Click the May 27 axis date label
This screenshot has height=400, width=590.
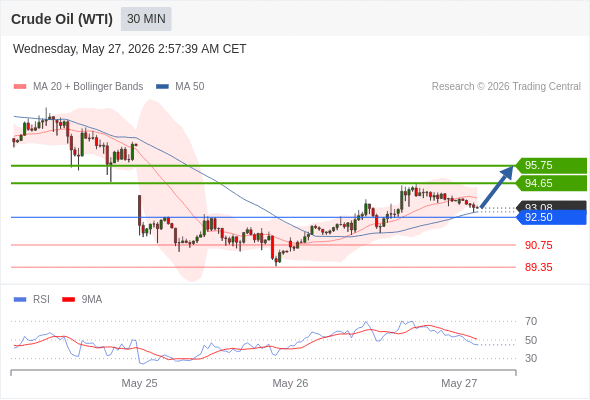tap(459, 383)
